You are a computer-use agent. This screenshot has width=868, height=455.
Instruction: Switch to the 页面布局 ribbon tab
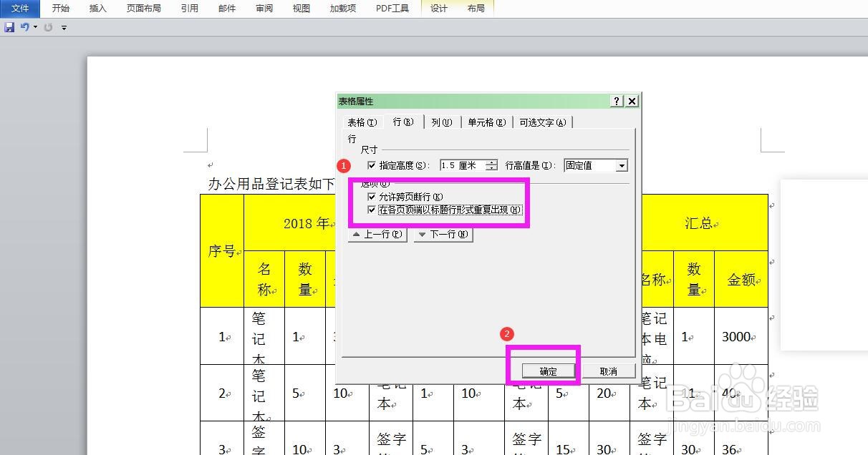[x=143, y=8]
